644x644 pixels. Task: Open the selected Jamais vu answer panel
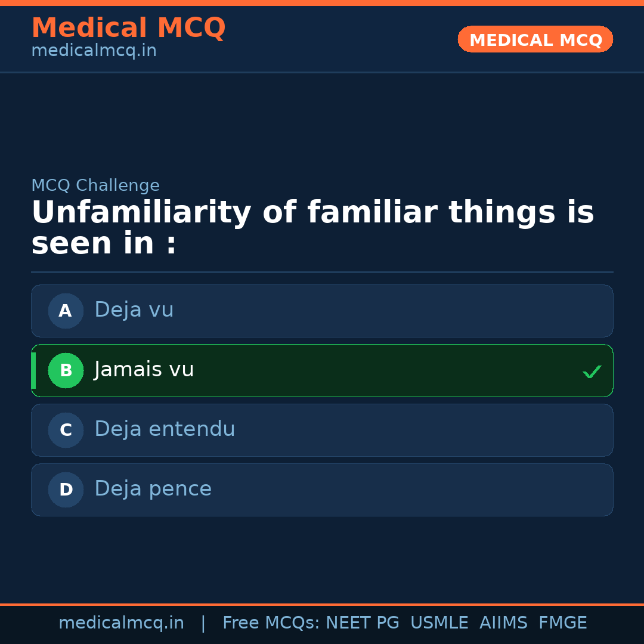pyautogui.click(x=322, y=370)
